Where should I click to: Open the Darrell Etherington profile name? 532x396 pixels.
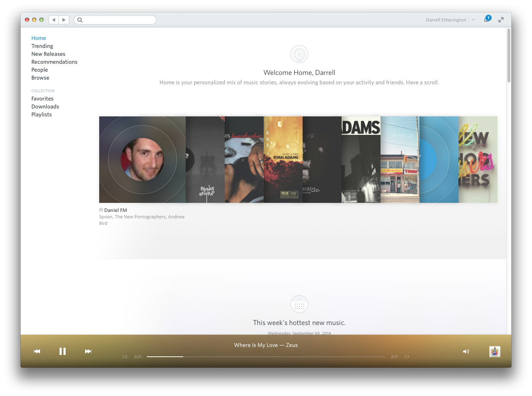[x=446, y=20]
